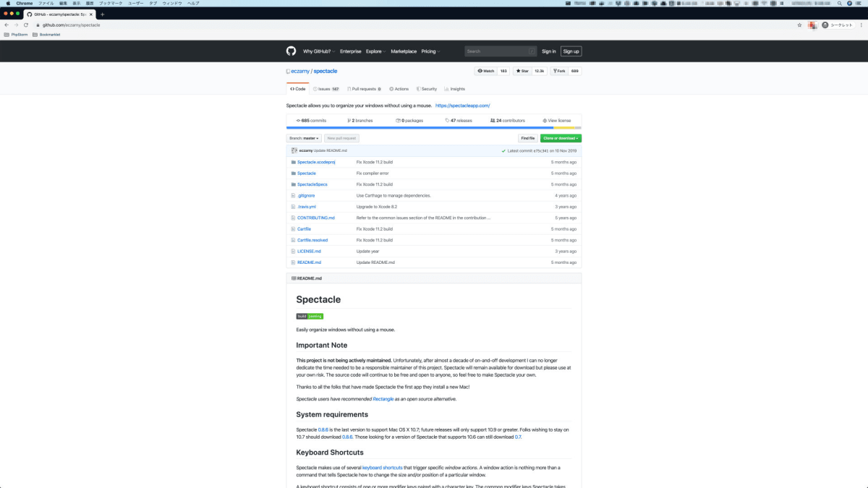Open the latest commit e75c341 link
Screen dimensions: 868x488
[540, 150]
